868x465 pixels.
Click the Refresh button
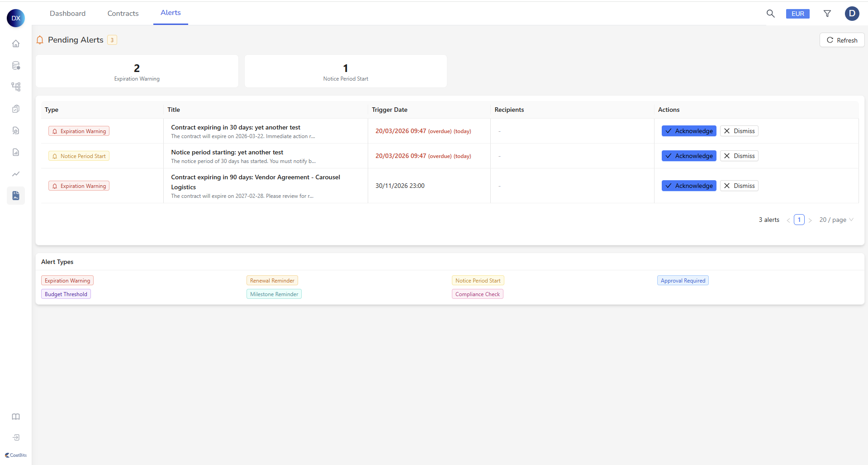pos(841,40)
